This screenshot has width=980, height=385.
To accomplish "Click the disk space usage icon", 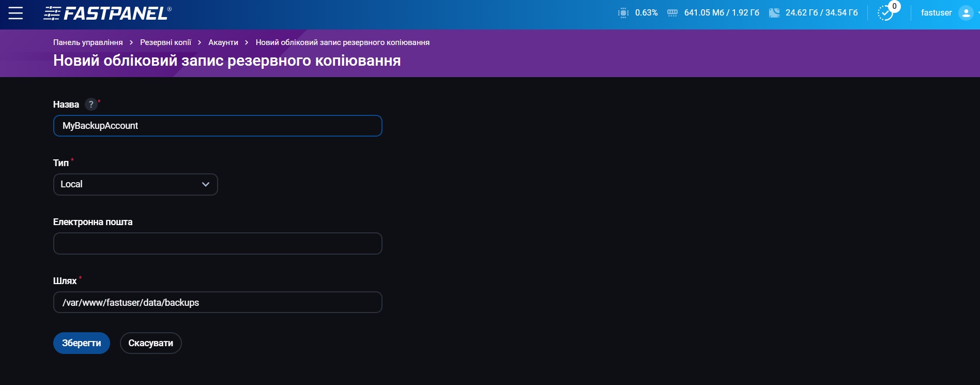I will 774,13.
